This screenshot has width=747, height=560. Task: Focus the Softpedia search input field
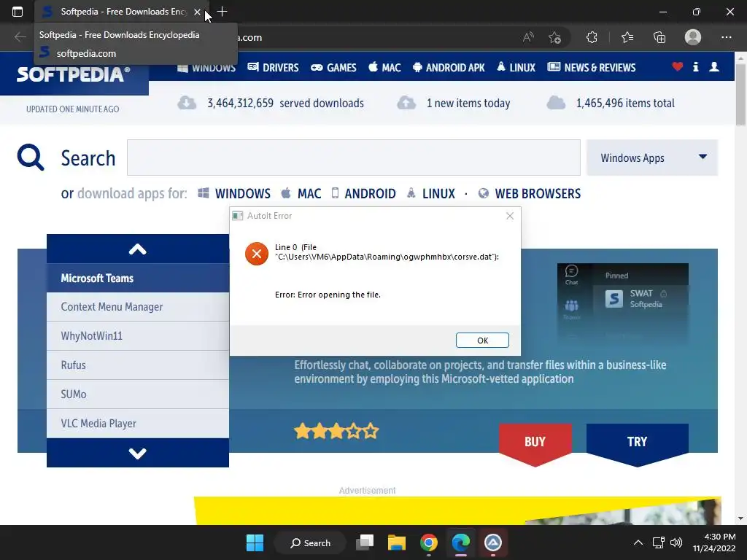pos(354,157)
